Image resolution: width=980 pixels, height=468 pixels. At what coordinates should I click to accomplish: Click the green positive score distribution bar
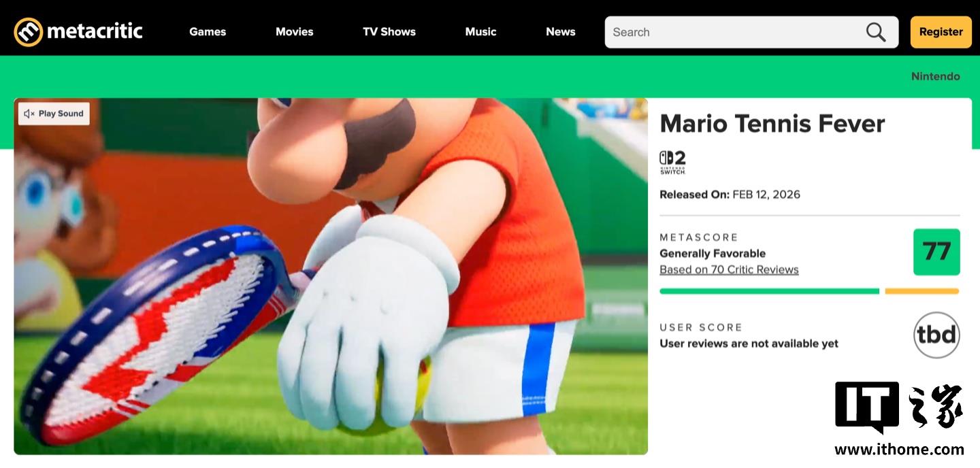(x=770, y=291)
